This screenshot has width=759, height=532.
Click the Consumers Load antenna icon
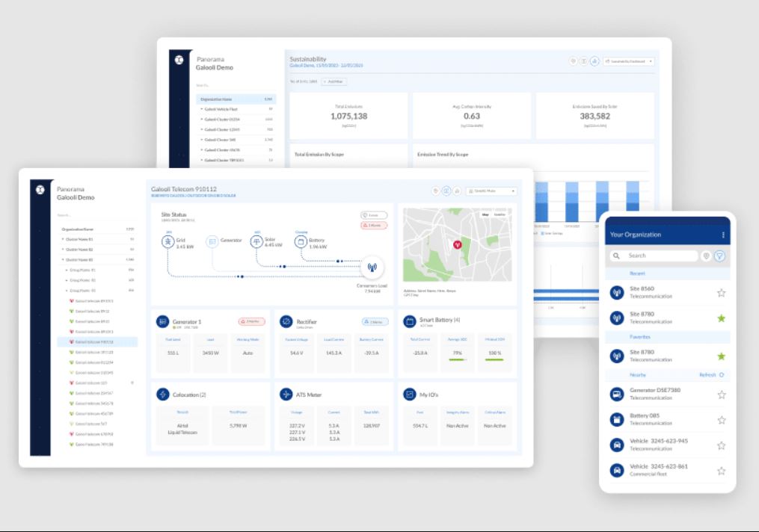pyautogui.click(x=372, y=267)
